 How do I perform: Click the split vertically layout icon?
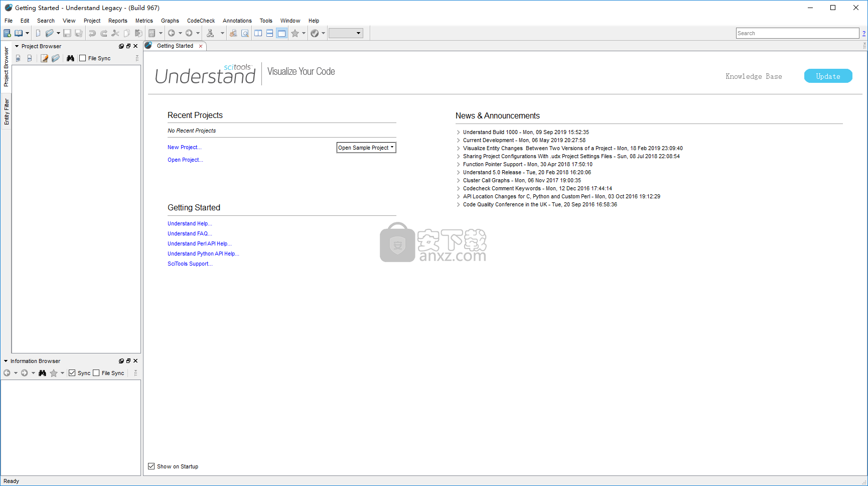[258, 33]
